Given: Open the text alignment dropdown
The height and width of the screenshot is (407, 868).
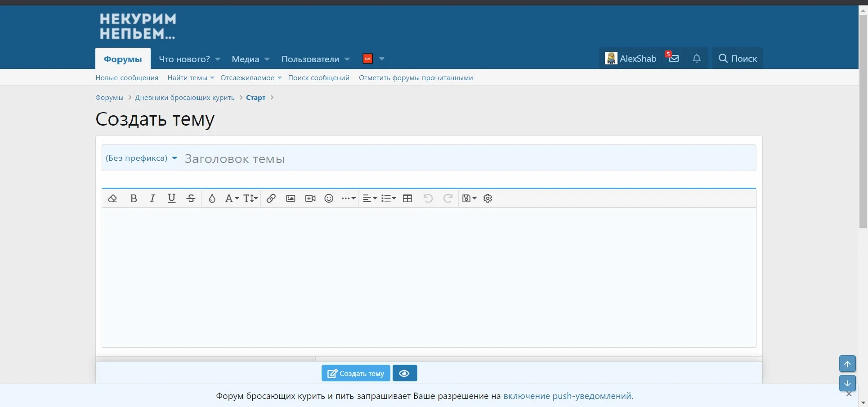Looking at the screenshot, I should 370,199.
